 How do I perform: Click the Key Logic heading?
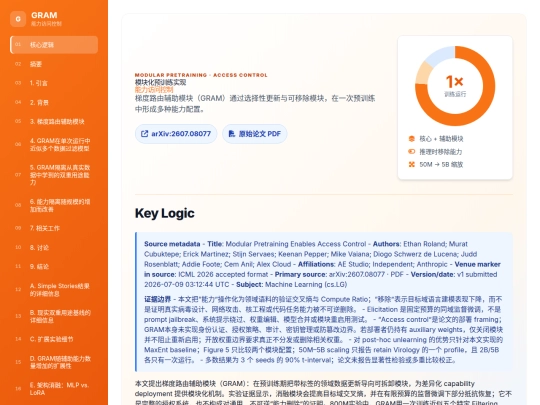[x=165, y=213]
